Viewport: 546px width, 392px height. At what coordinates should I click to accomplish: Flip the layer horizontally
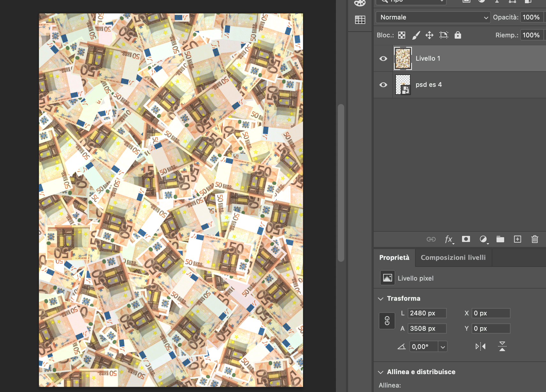pyautogui.click(x=481, y=346)
